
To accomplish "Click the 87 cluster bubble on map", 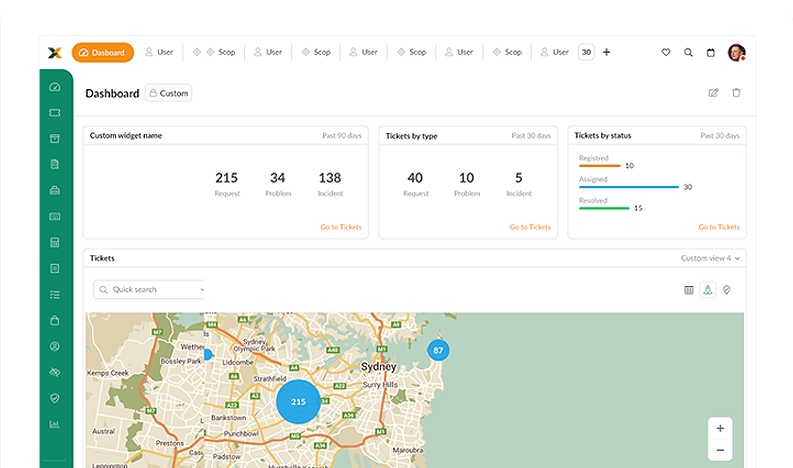I will click(438, 350).
